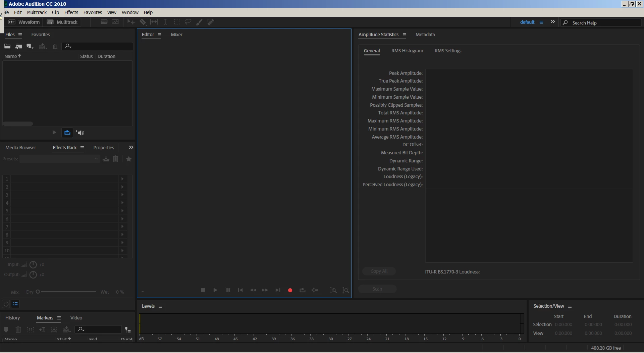Select the Lasso Selection tool
This screenshot has width=644, height=353.
[188, 22]
